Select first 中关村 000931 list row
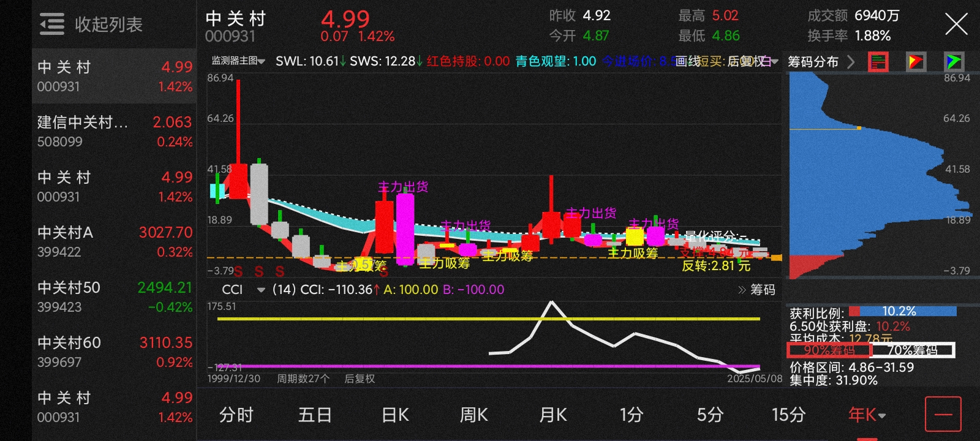 (x=115, y=76)
